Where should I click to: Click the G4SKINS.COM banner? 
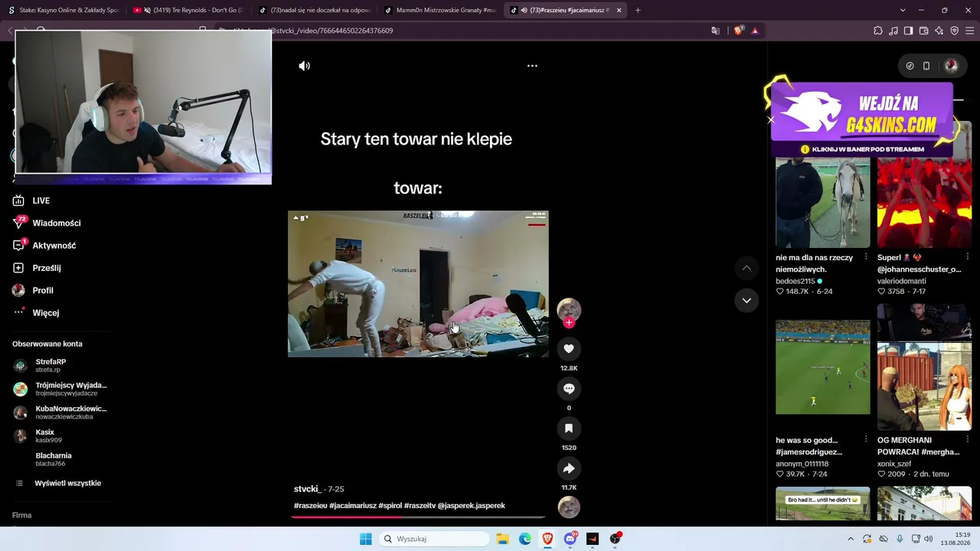[x=862, y=119]
